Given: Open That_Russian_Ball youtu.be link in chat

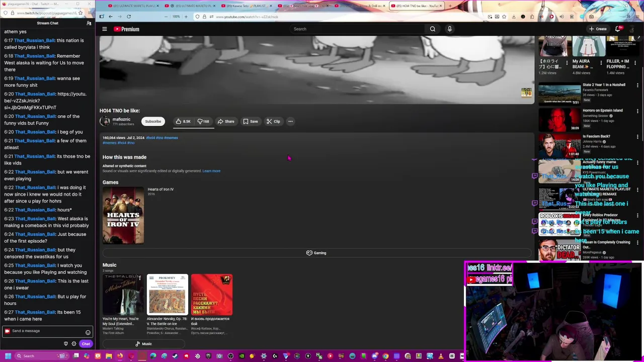Looking at the screenshot, I should coord(45,101).
